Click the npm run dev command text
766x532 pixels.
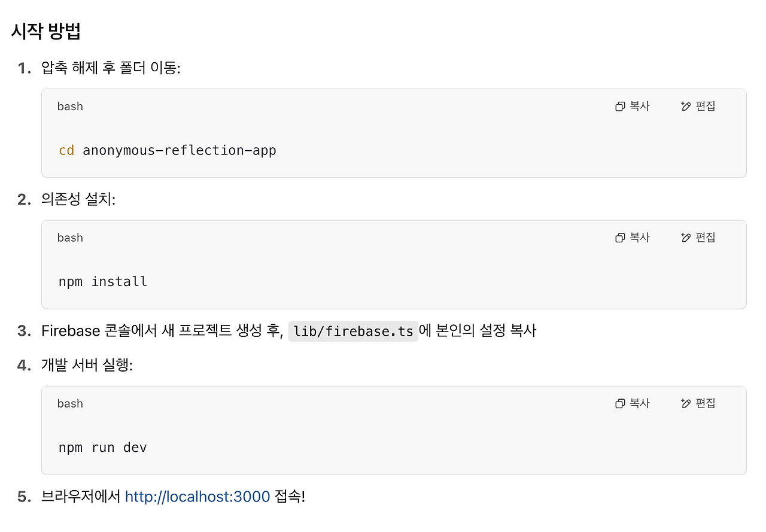tap(103, 448)
